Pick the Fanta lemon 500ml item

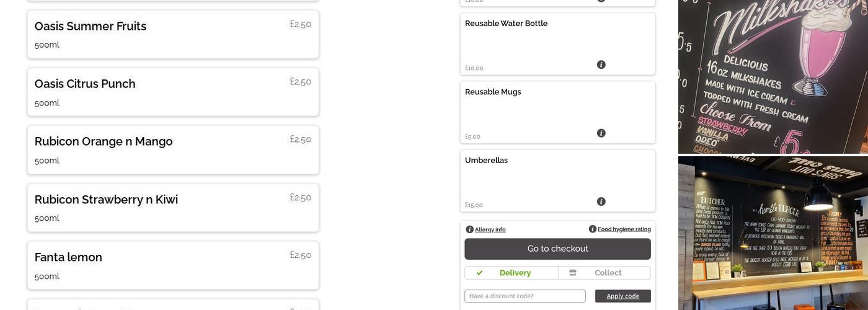pyautogui.click(x=173, y=265)
